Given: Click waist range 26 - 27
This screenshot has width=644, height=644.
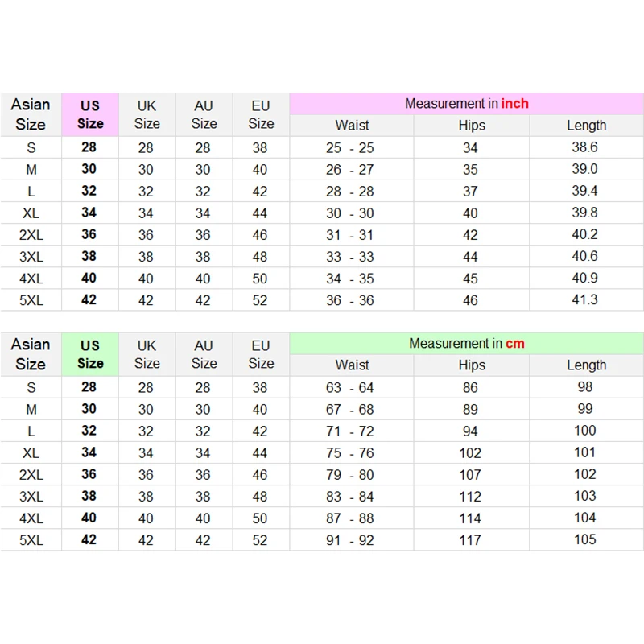Looking at the screenshot, I should [350, 170].
